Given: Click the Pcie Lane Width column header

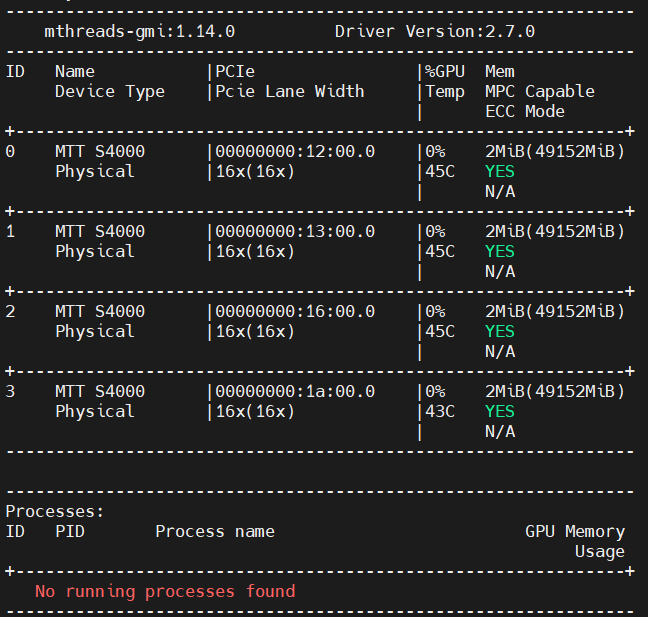Looking at the screenshot, I should pyautogui.click(x=290, y=91).
